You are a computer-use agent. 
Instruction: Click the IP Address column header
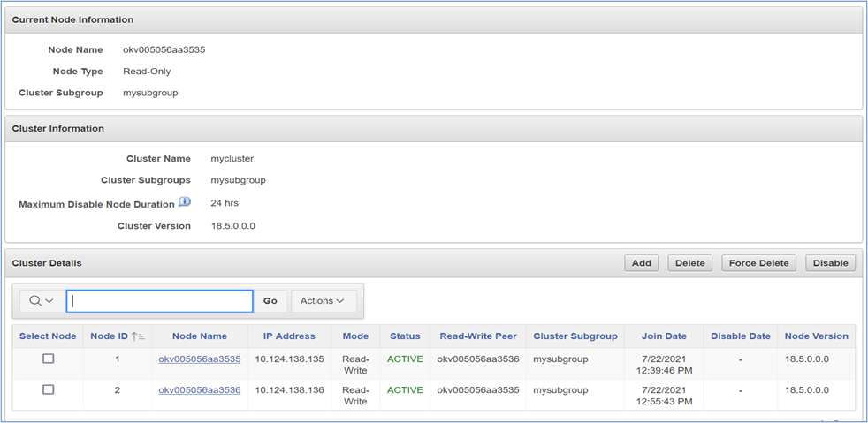[x=288, y=336]
